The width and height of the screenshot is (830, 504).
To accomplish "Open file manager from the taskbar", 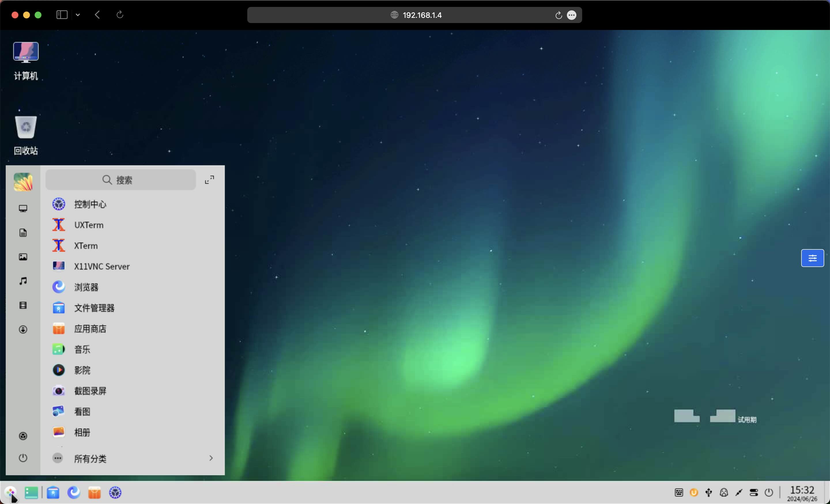I will 53,493.
